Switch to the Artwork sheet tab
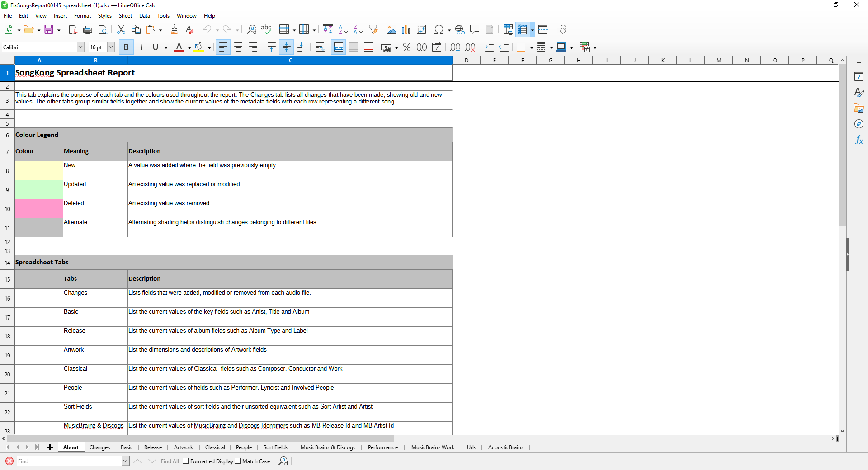Screen dimensions: 868x470 [183, 447]
